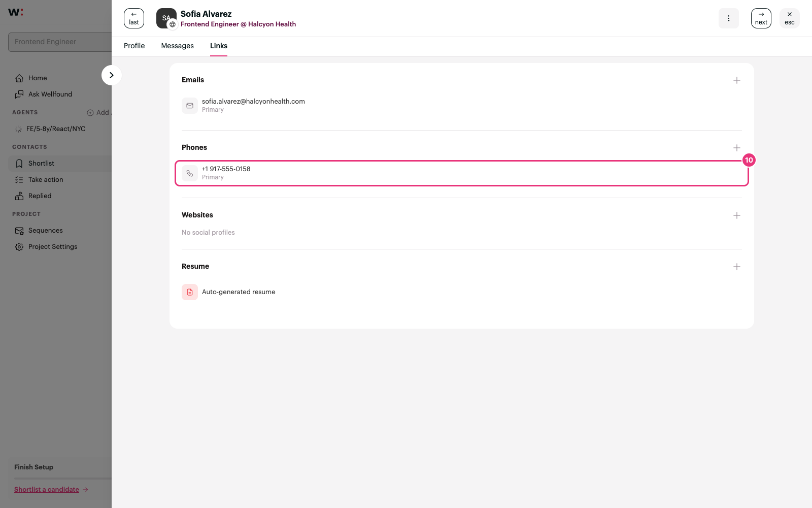Go to the last candidate

click(x=134, y=18)
